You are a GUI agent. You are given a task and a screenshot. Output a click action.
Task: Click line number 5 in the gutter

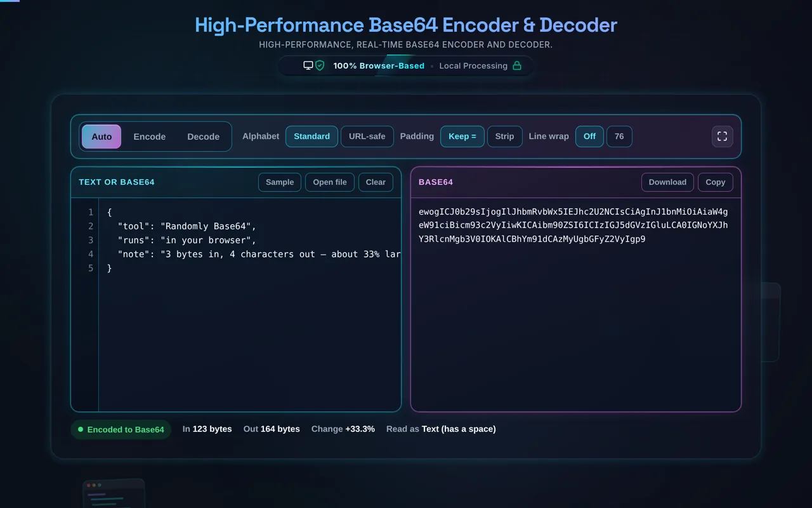click(x=91, y=268)
